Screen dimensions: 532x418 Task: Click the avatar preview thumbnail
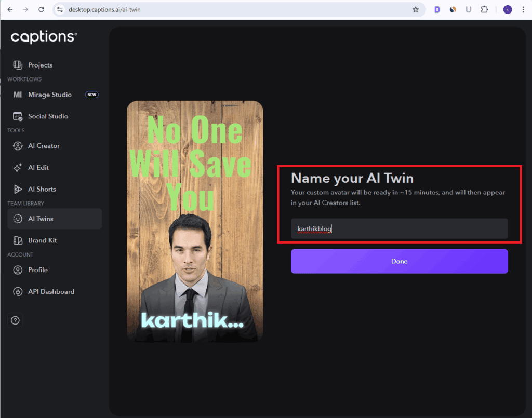point(195,221)
